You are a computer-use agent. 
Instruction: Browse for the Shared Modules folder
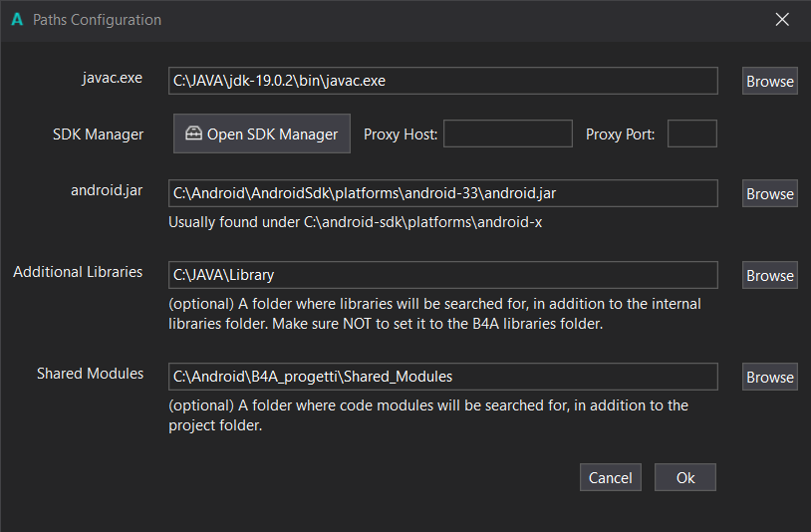pyautogui.click(x=769, y=377)
